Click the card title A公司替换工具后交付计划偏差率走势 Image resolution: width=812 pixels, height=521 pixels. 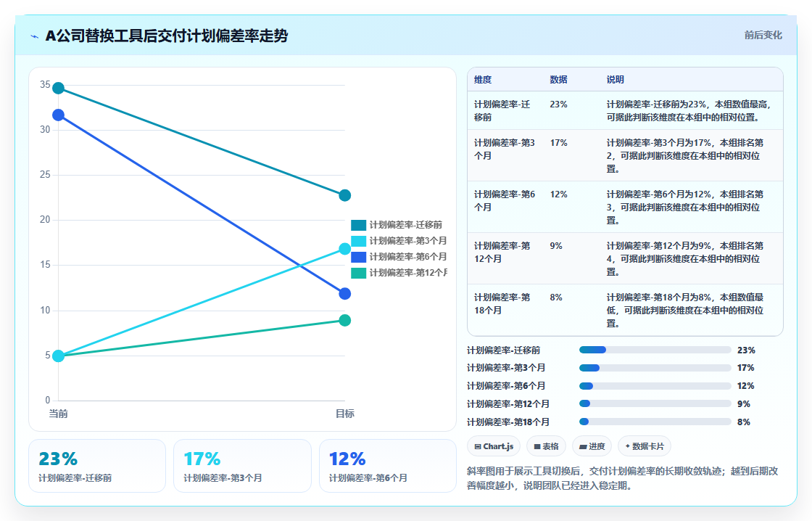pyautogui.click(x=166, y=36)
